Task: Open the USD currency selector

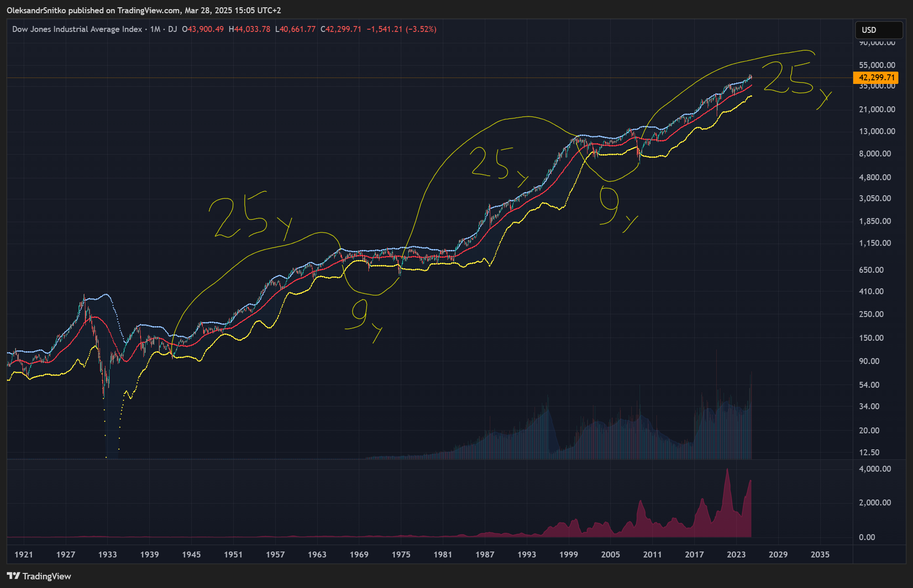Action: pos(878,30)
